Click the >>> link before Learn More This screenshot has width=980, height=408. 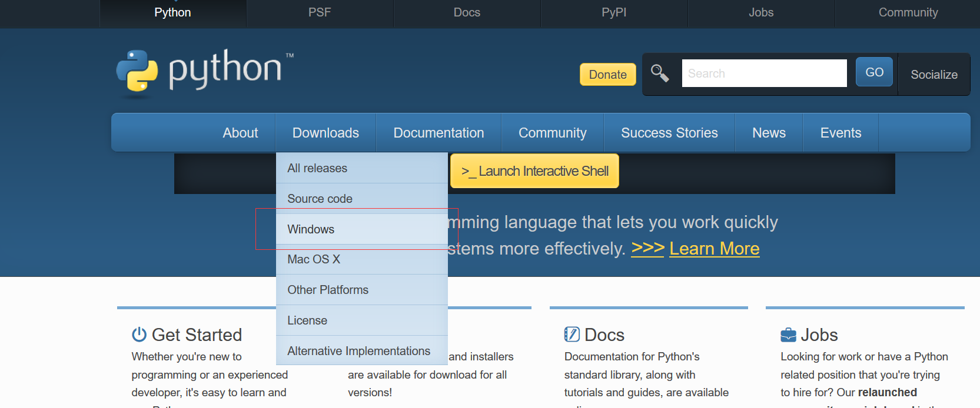(647, 249)
